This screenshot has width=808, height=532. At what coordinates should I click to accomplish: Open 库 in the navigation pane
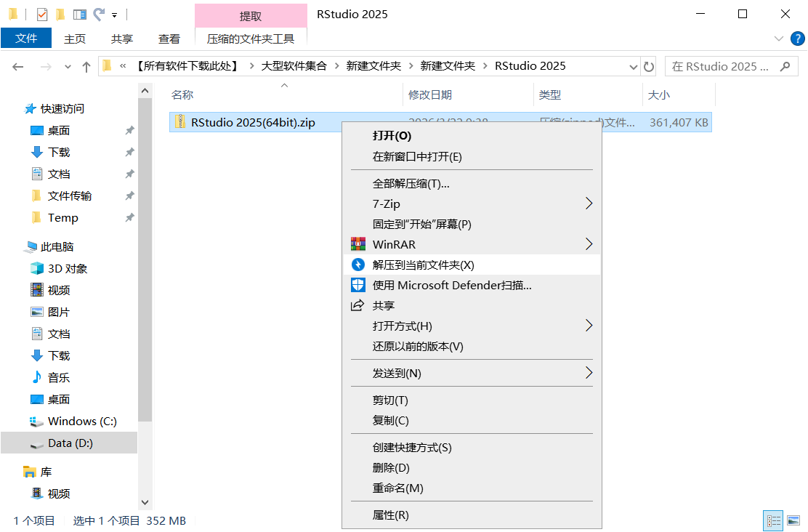(x=46, y=472)
